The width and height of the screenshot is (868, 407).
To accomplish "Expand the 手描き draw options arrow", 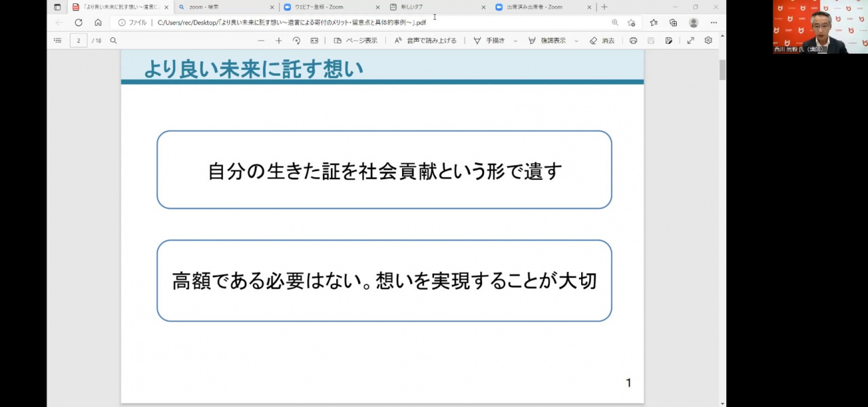I will click(515, 41).
